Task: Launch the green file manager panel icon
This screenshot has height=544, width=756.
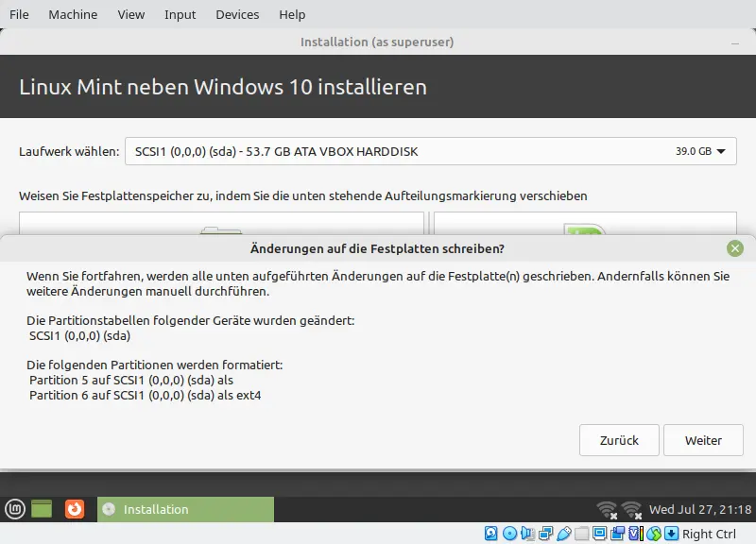Action: tap(42, 509)
